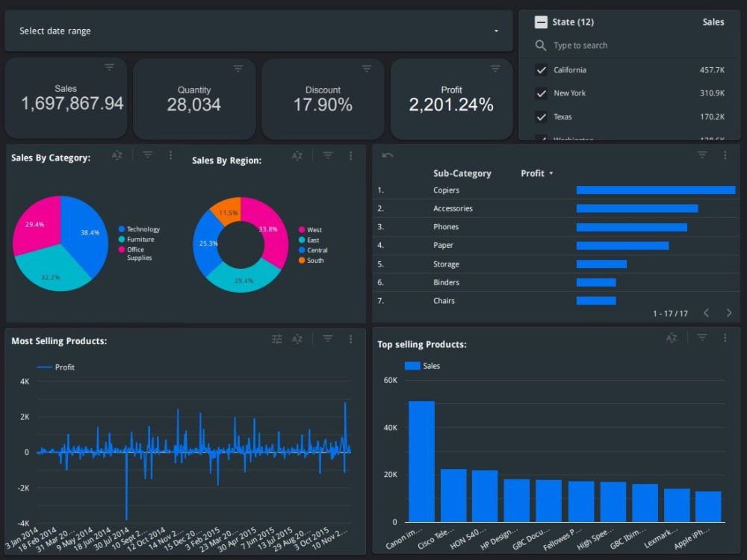Click the search magnifier in the State panel
Screen dimensions: 747x560
pyautogui.click(x=539, y=46)
